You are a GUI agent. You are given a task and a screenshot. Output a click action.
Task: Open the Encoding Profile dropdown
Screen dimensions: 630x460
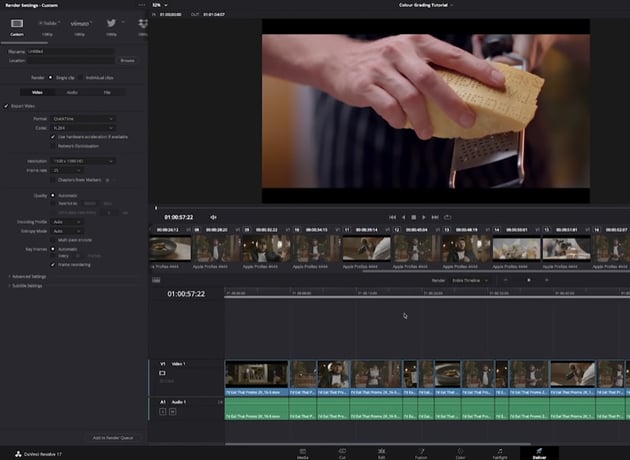click(x=67, y=222)
